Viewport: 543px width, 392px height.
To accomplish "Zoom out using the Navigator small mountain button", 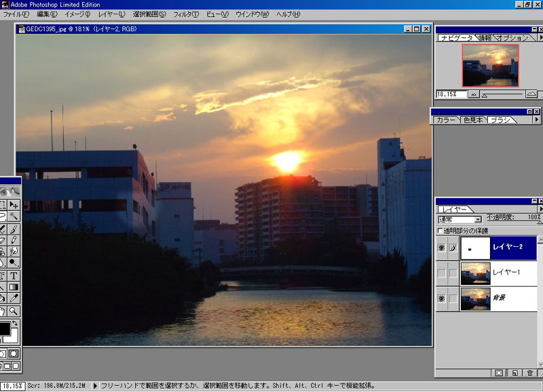I will coord(474,94).
